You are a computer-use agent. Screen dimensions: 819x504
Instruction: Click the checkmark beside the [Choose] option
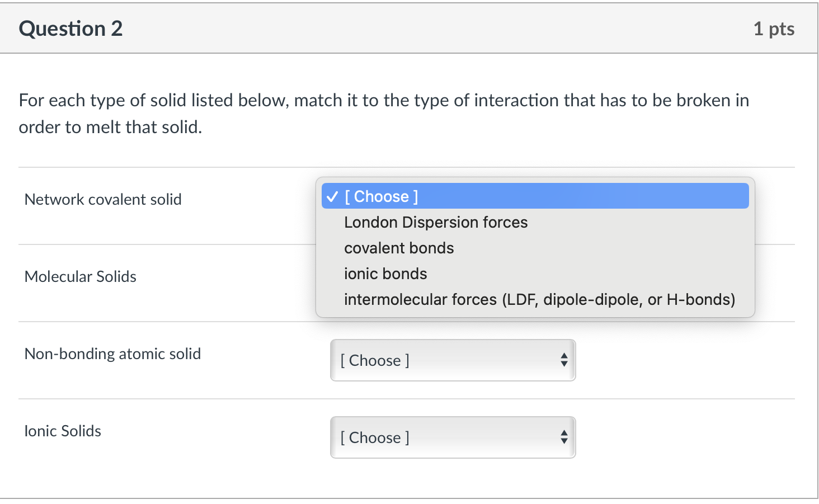332,196
